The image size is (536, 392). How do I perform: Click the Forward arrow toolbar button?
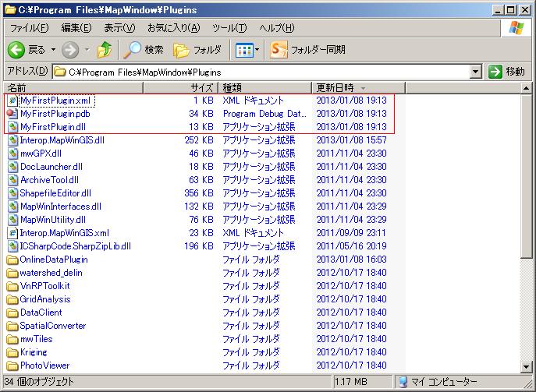(x=70, y=50)
